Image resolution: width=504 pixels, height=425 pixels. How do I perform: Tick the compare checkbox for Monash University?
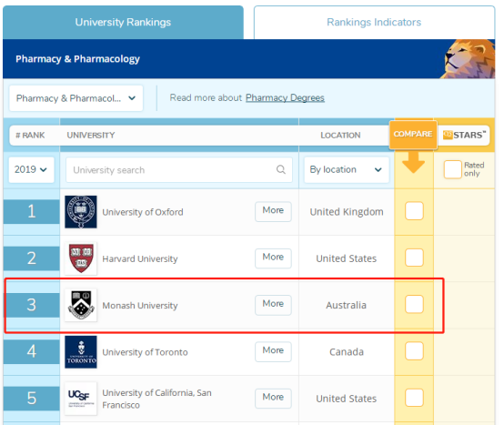click(x=414, y=304)
